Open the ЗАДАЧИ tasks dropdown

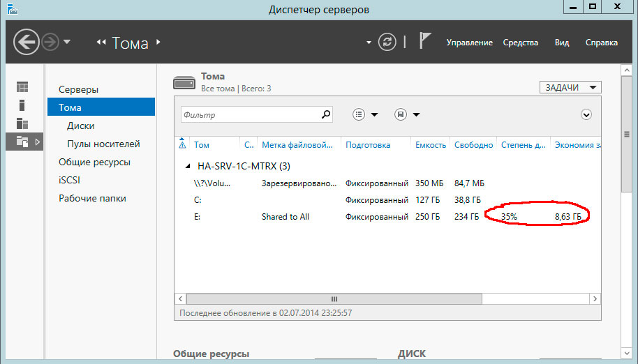pyautogui.click(x=570, y=87)
